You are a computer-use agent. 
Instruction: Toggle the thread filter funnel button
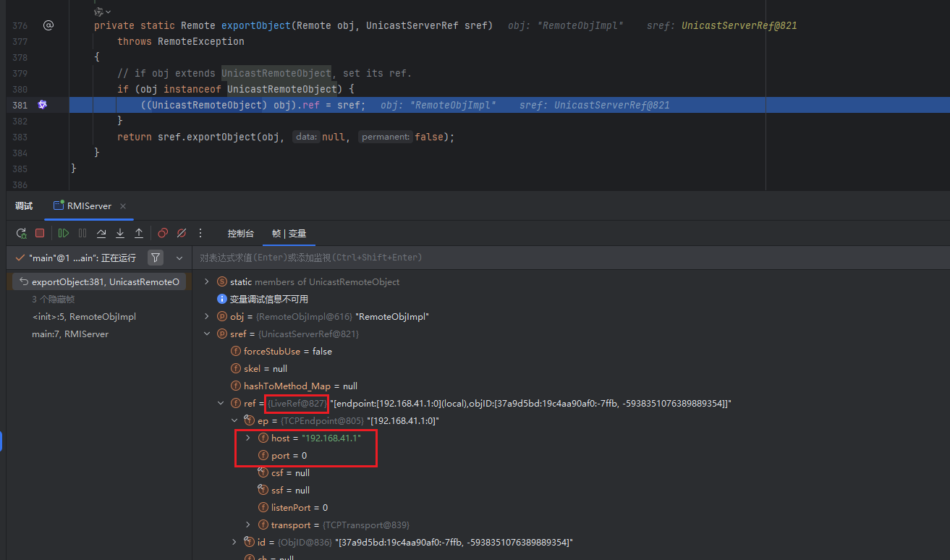pyautogui.click(x=156, y=258)
